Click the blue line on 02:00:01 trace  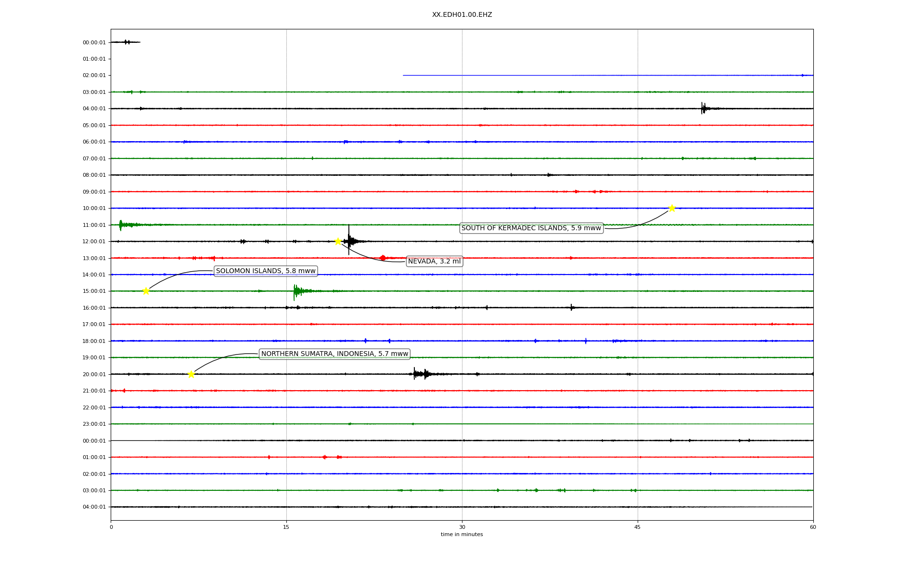606,75
